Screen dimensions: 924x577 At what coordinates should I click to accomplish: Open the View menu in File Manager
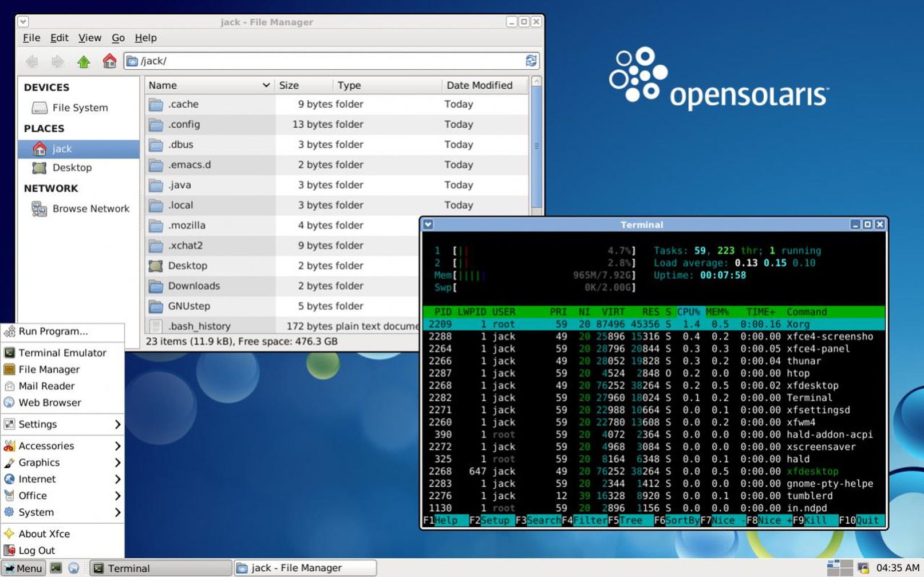click(x=90, y=38)
